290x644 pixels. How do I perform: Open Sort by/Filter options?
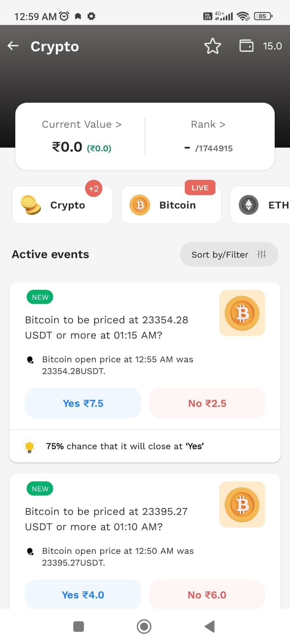[x=229, y=254]
